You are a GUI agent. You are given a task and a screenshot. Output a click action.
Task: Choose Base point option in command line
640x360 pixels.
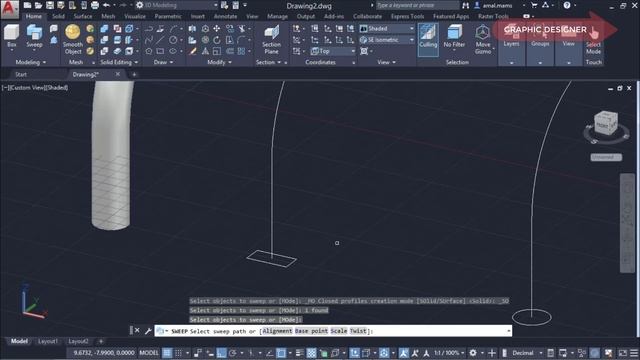click(x=311, y=331)
